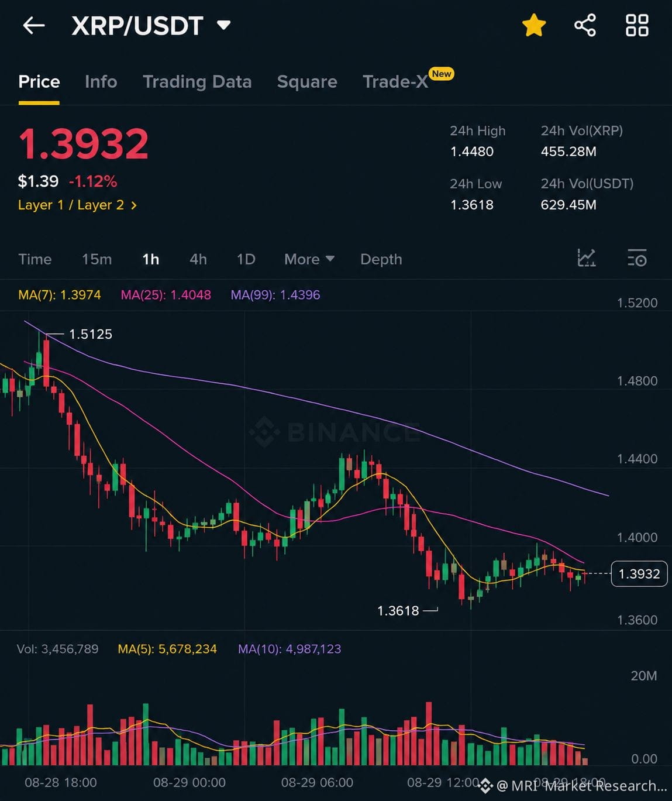Open the XRP/USDT pair selector dropdown
Screen dimensions: 672x801
(x=151, y=26)
